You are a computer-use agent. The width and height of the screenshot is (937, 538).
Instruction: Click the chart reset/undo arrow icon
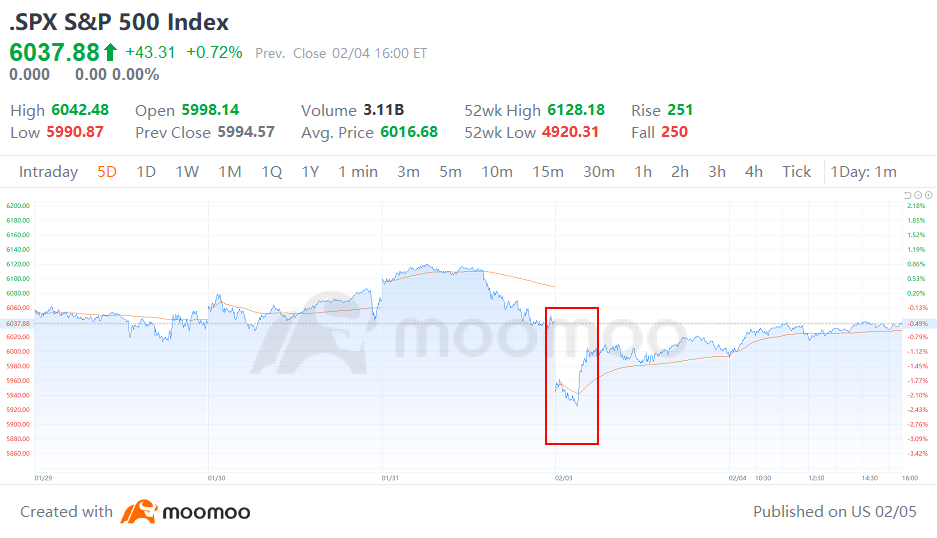point(907,195)
